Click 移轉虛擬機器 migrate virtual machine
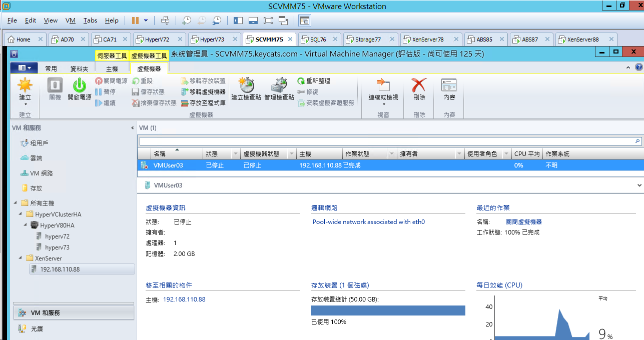Viewport: 644px width, 340px height. point(203,91)
